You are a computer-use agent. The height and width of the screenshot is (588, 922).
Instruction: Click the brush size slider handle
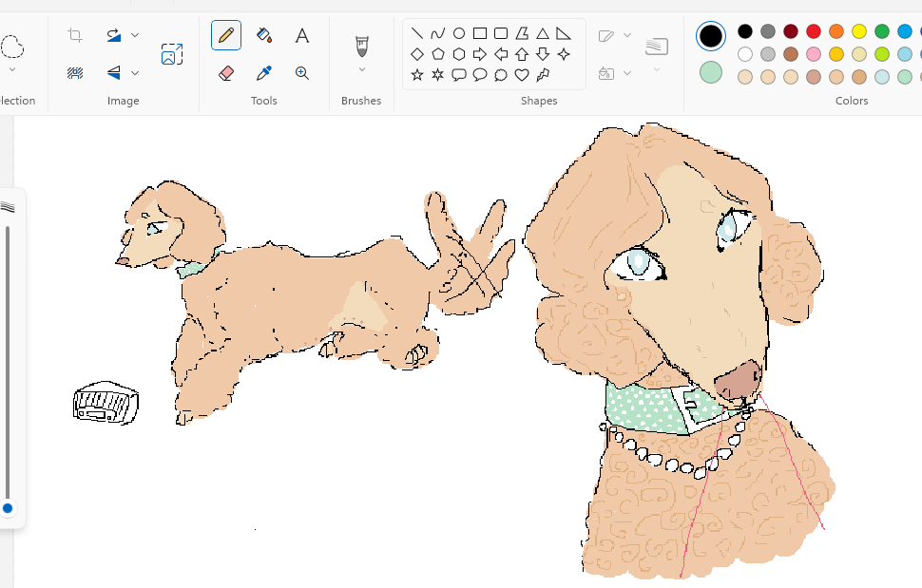tap(8, 508)
